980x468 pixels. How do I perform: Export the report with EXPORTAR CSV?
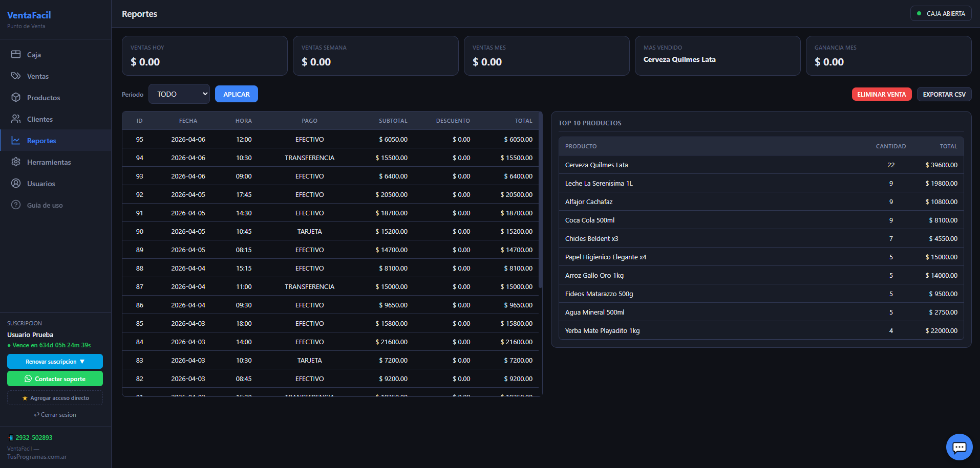(944, 94)
